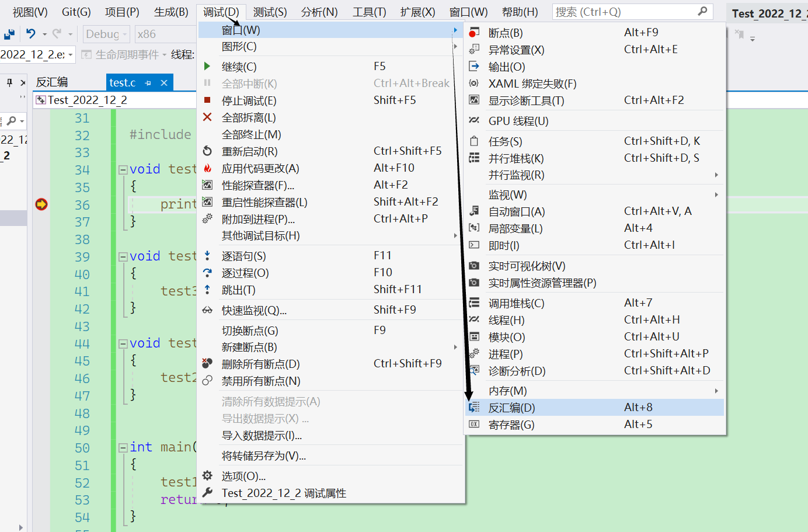Choose Disable All Breakpoints (禁用所有断点)
Screen dimensions: 808x532
coord(330,381)
